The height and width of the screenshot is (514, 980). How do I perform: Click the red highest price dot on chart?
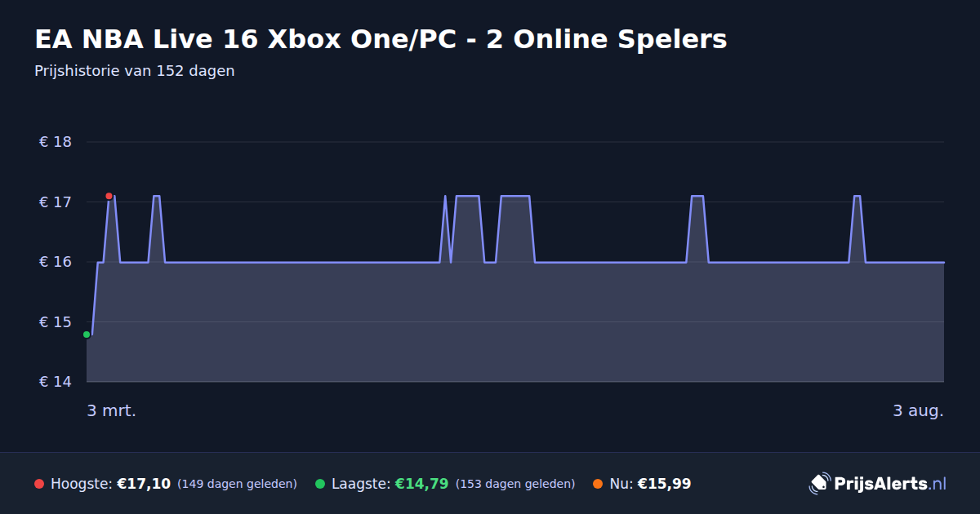(109, 196)
